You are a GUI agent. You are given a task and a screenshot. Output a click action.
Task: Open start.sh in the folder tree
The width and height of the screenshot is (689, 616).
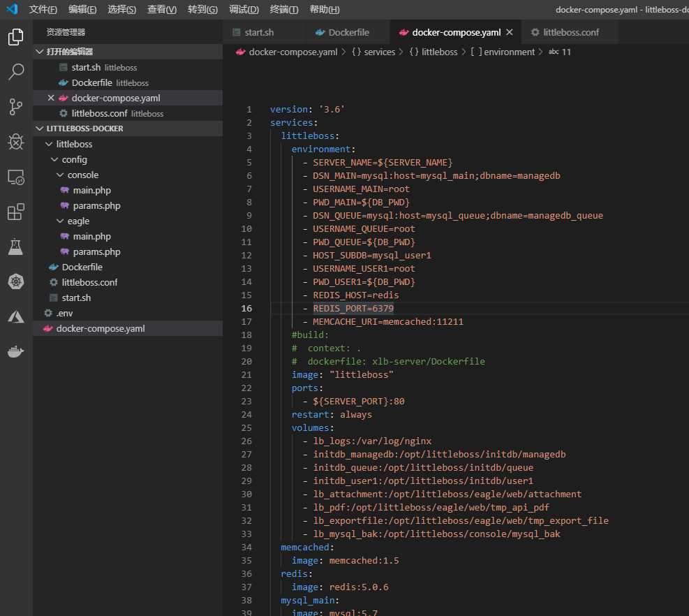coord(128,298)
